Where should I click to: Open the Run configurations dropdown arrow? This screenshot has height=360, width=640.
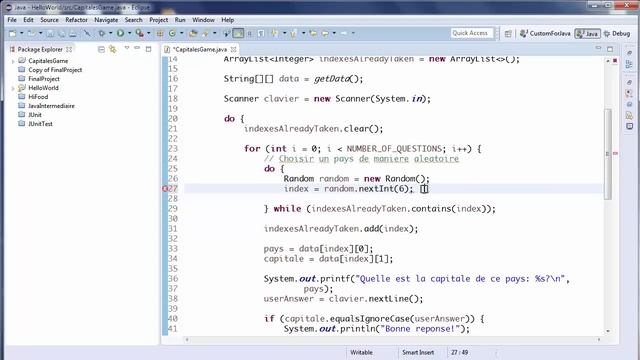(129, 33)
